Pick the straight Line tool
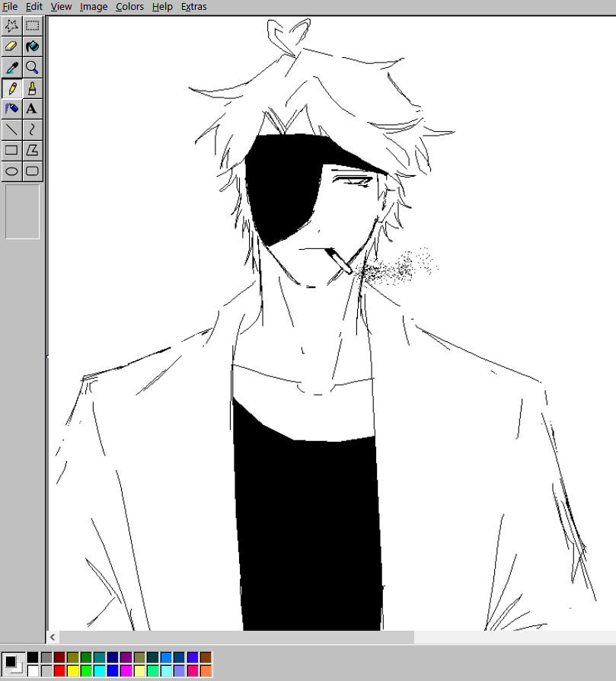 tap(11, 129)
